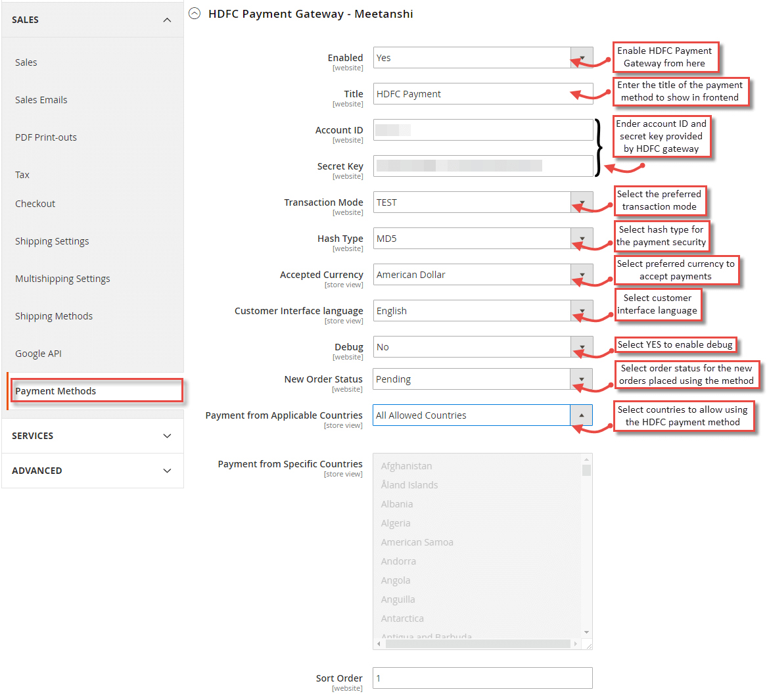Click the down arrow on the countries list scrollbar

(x=585, y=633)
